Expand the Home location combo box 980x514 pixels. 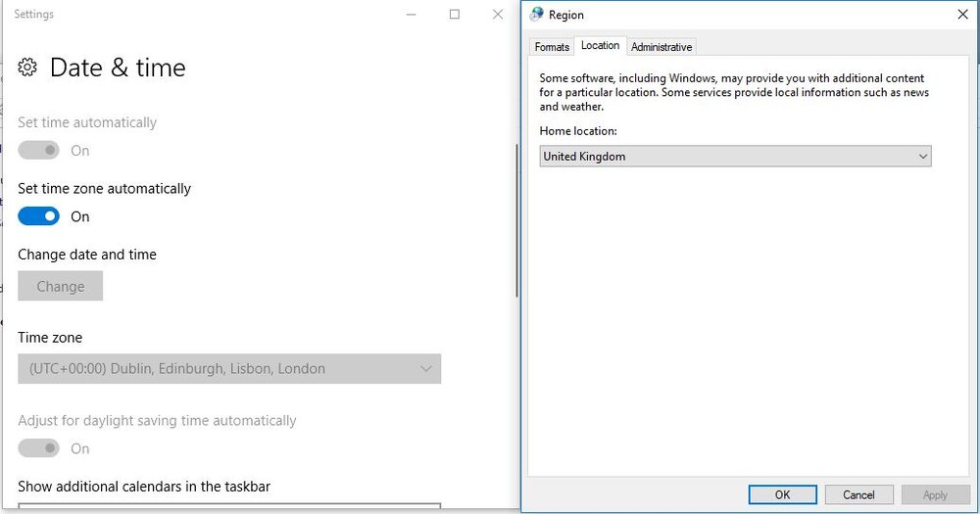click(x=736, y=156)
